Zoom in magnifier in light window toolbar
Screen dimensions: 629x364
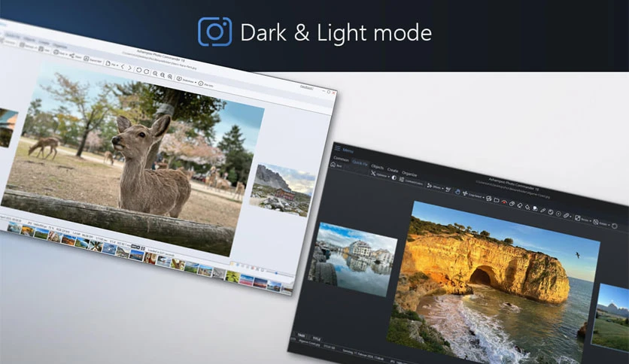[x=170, y=77]
